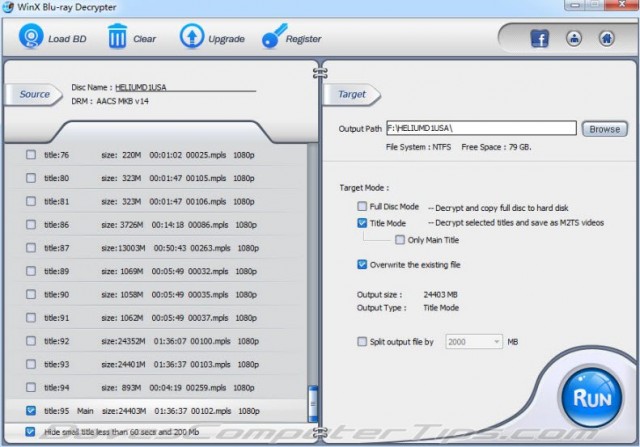
Task: Click the 'File System : NTFS' text
Action: (x=418, y=147)
